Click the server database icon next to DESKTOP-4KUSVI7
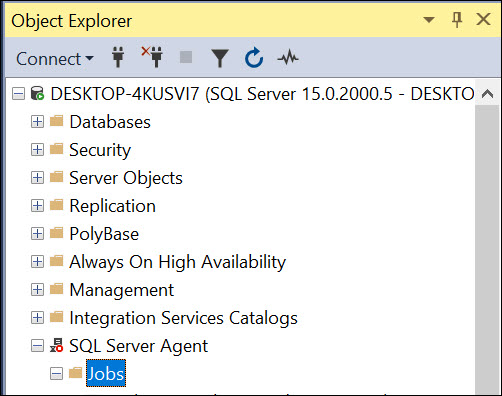502x396 pixels. coord(37,93)
